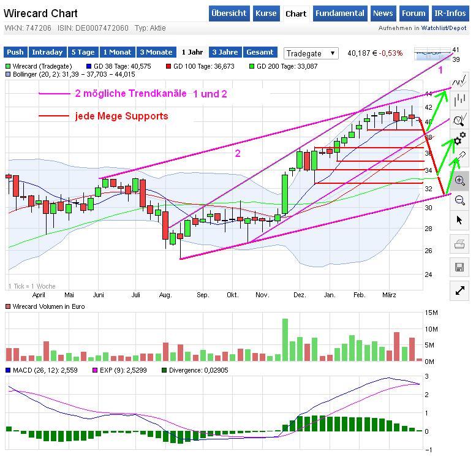Viewport: 476px width, 459px height.
Task: Open the News tab
Action: 383,13
